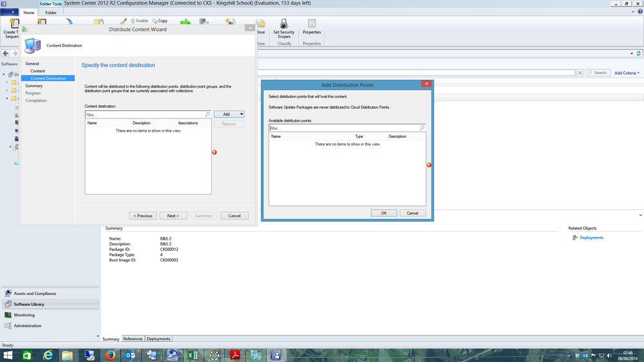
Task: Click the magnifier in the Available distribution points filter
Action: point(422,128)
